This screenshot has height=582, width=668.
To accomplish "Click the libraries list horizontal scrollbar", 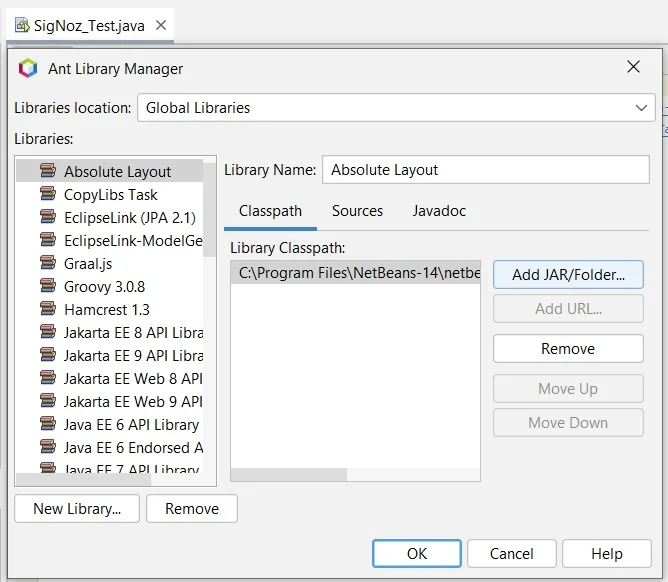I will coord(84,479).
